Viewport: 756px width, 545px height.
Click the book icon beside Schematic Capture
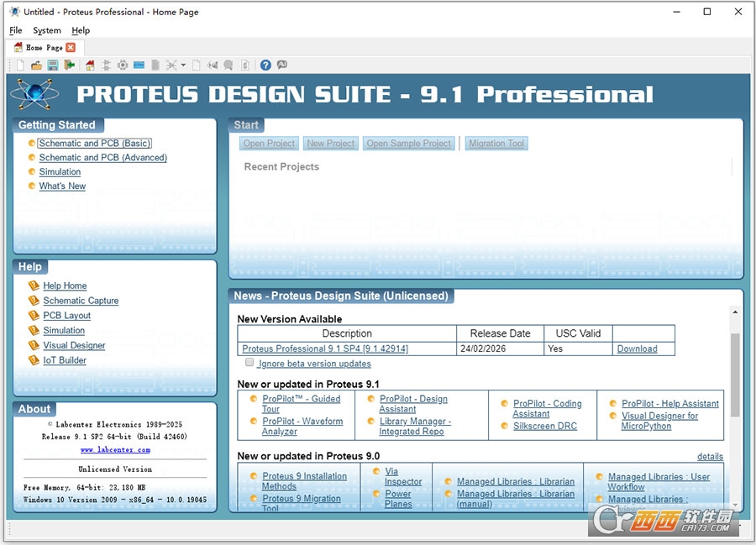tap(34, 300)
